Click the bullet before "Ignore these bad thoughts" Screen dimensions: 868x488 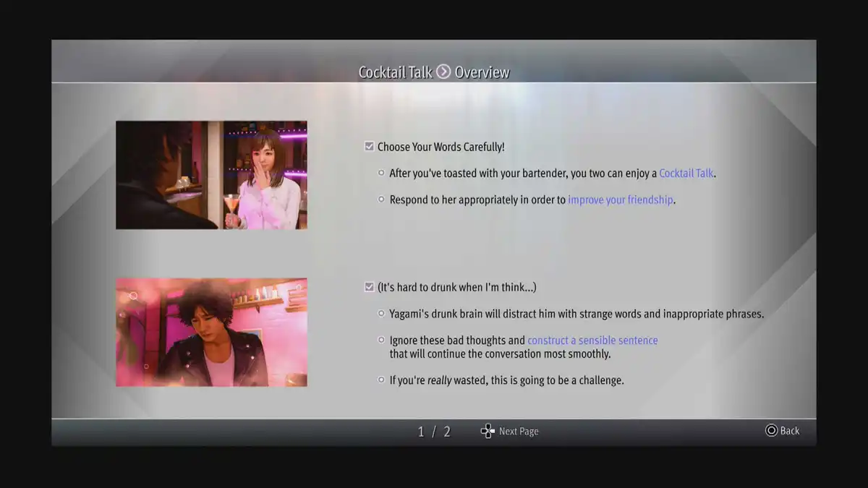coord(381,340)
